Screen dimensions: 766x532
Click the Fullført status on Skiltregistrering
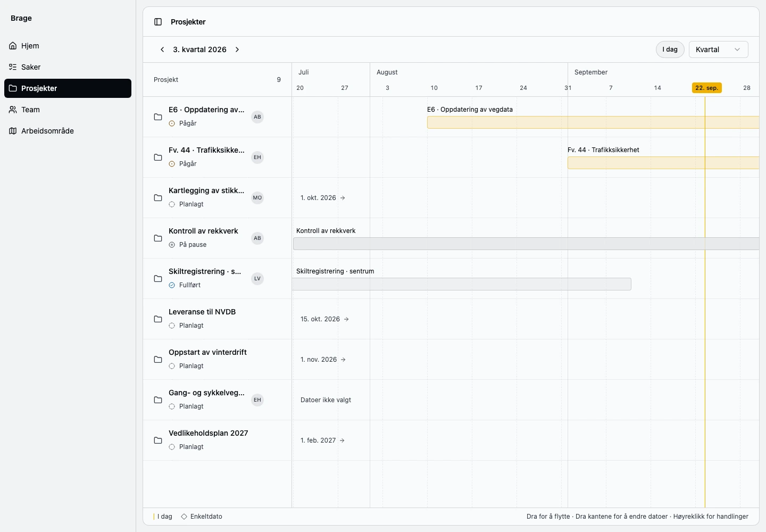point(185,285)
